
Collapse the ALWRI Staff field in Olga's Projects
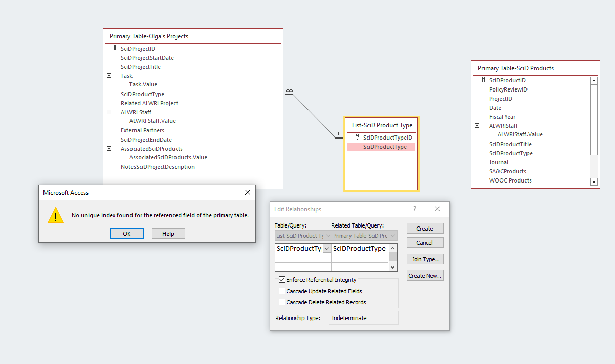click(x=109, y=112)
